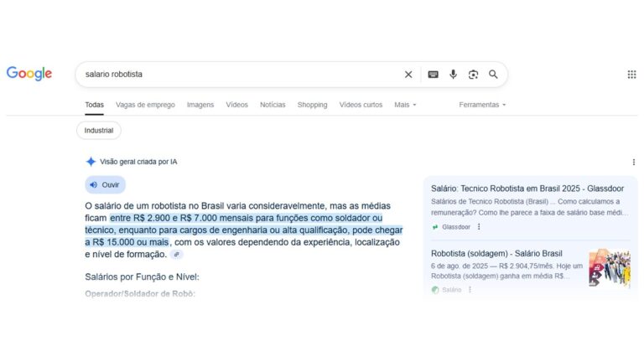Open search by image (Lens) icon

tap(473, 75)
